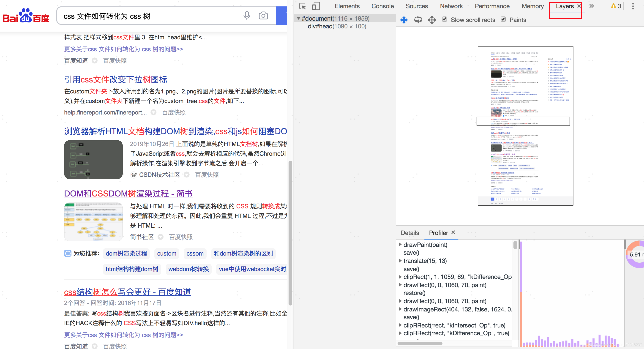Expand the drawPaint(paint) entry
Image resolution: width=644 pixels, height=349 pixels.
[x=400, y=244]
